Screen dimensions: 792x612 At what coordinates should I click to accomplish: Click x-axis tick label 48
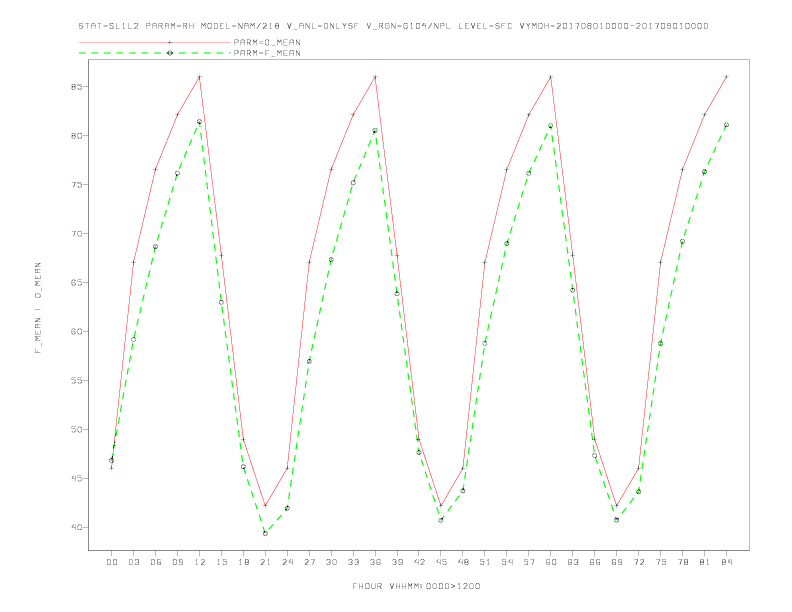(x=463, y=562)
